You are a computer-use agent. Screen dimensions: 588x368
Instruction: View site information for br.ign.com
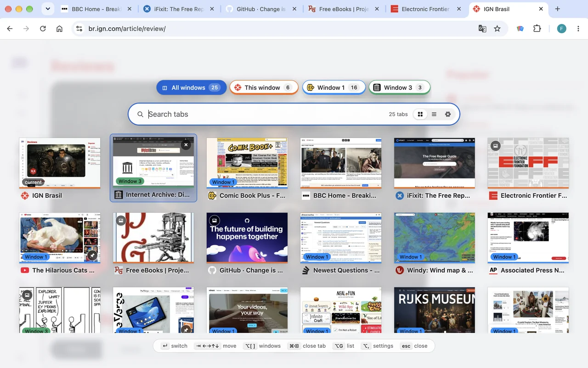click(x=80, y=29)
